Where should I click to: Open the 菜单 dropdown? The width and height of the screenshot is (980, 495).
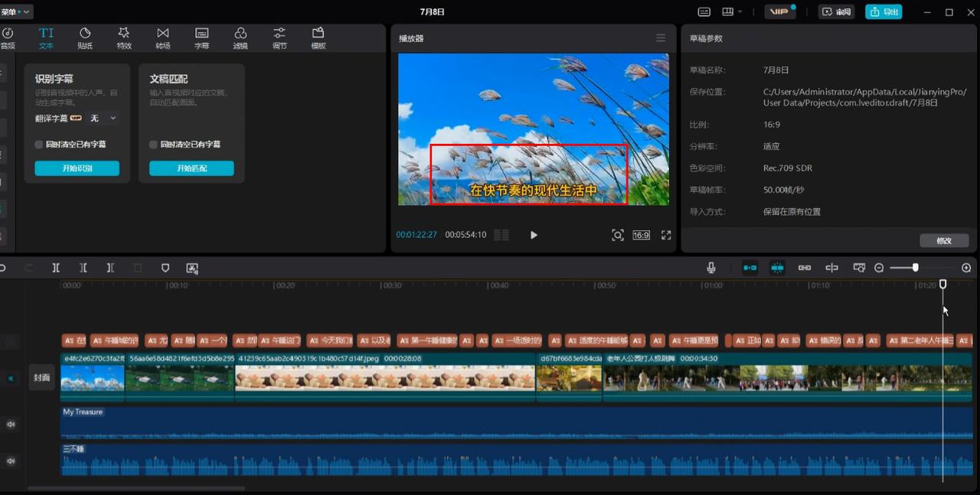coord(16,11)
